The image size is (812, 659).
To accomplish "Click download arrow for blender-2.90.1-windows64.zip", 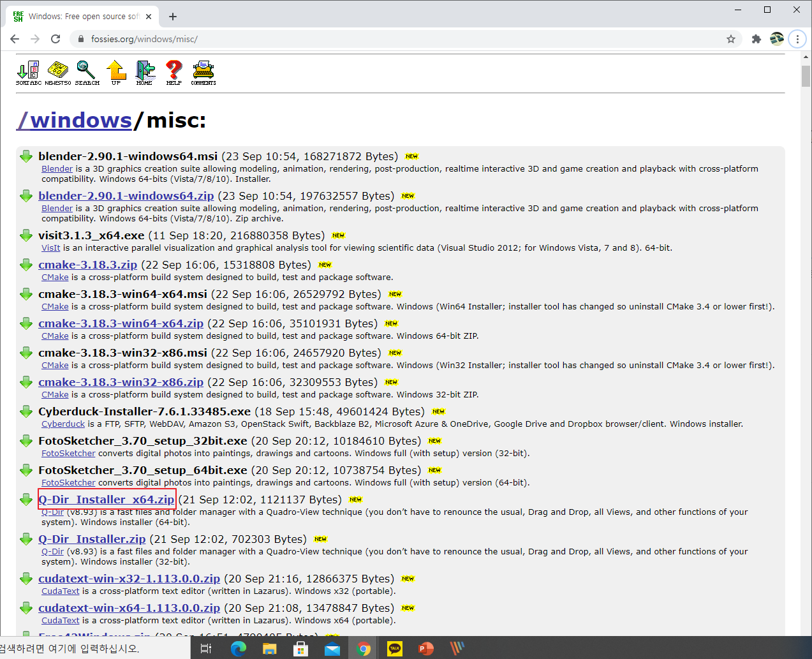I will tap(26, 196).
